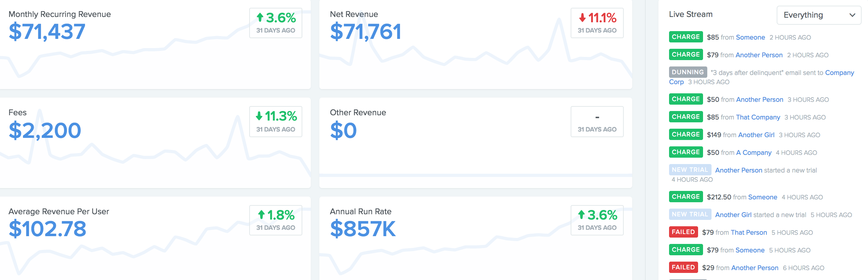
Task: Click the CHARGE badge on the $149 row
Action: tap(686, 134)
